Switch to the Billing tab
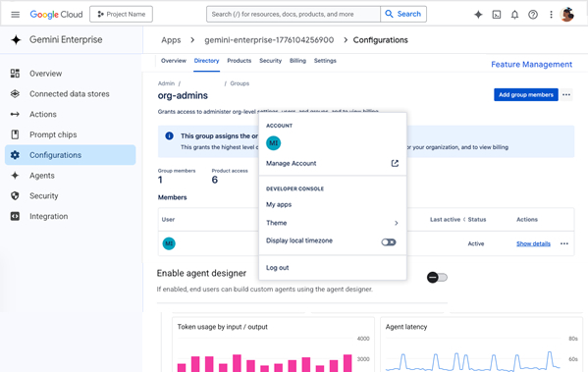This screenshot has width=588, height=372. tap(297, 61)
